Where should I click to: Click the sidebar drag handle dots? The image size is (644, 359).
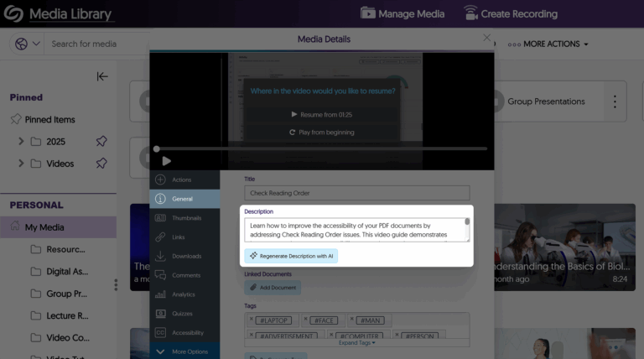coord(116,284)
